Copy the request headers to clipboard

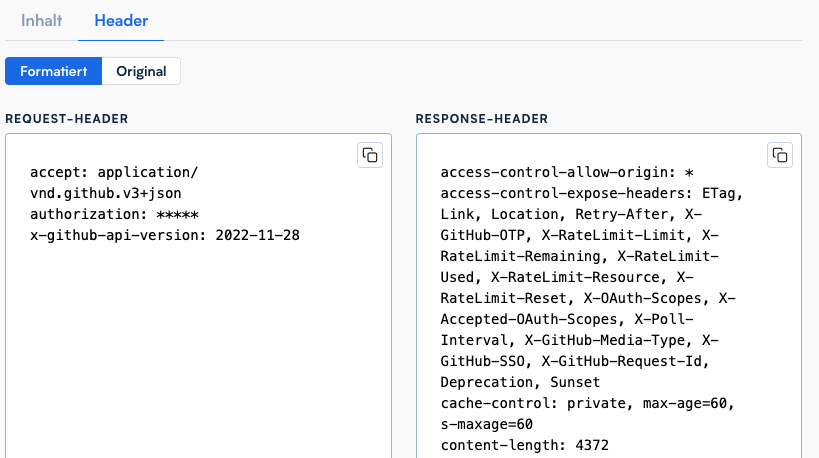370,154
